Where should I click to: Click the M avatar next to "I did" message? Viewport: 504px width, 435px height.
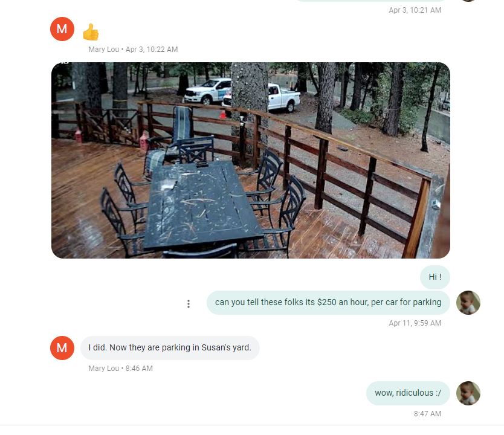[x=62, y=348]
